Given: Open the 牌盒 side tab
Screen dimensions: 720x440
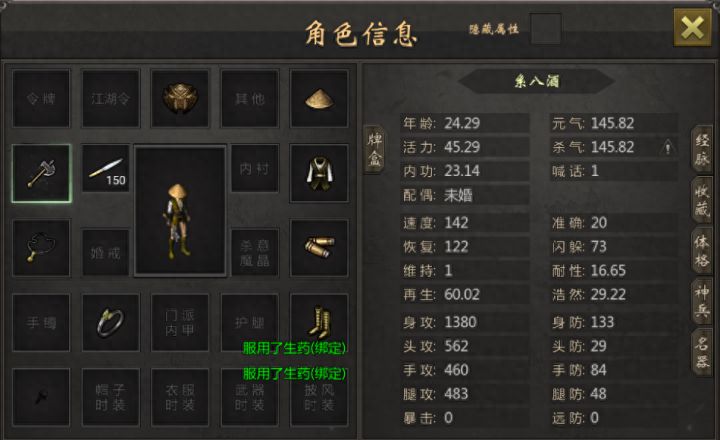Looking at the screenshot, I should [375, 149].
